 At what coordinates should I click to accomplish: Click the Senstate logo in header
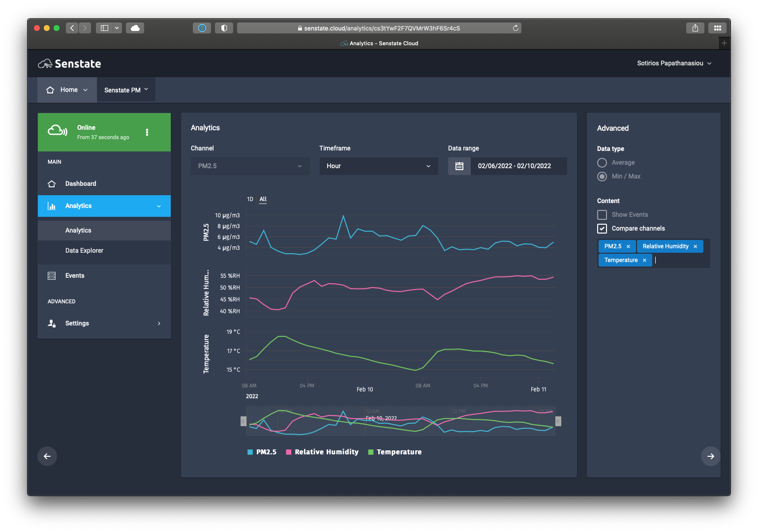pyautogui.click(x=69, y=63)
